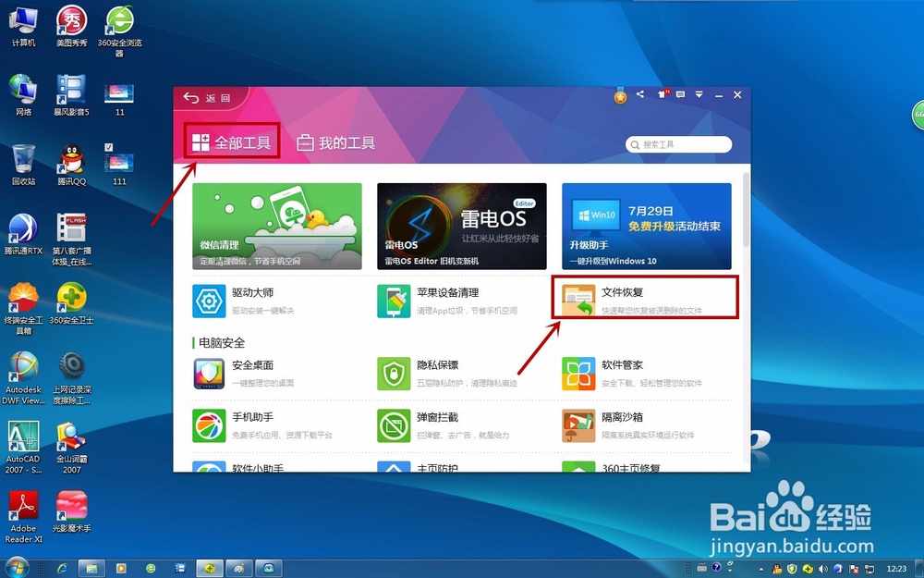
Task: Click the 360安全卫士 taskbar button
Action: point(210,569)
